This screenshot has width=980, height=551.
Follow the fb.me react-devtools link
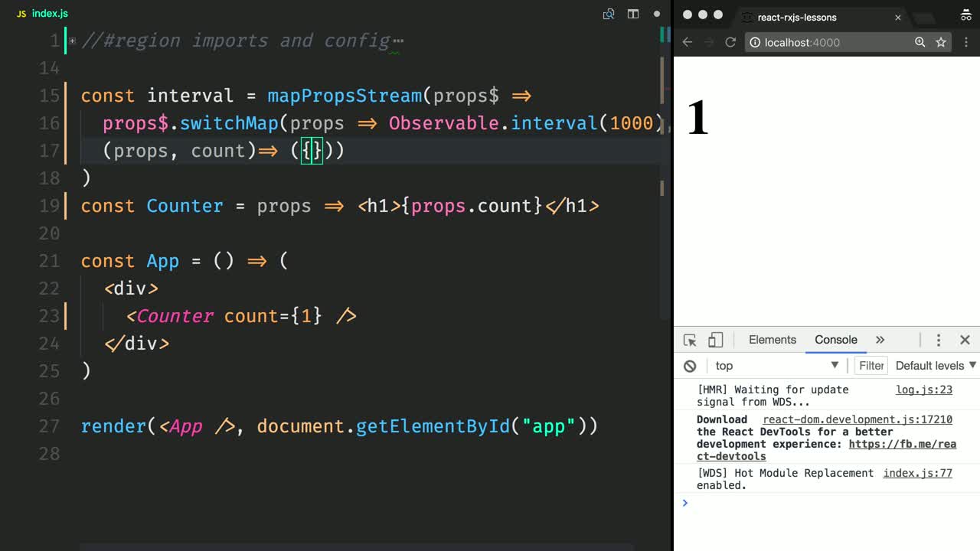click(902, 444)
